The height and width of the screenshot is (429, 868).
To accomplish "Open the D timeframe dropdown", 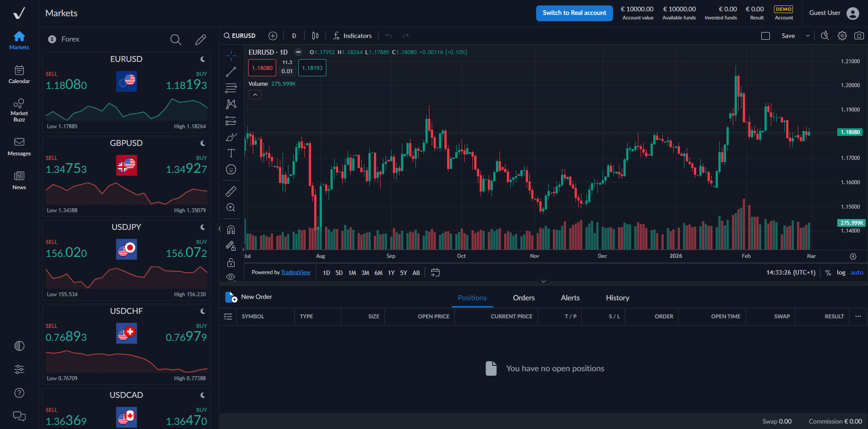I will [294, 36].
